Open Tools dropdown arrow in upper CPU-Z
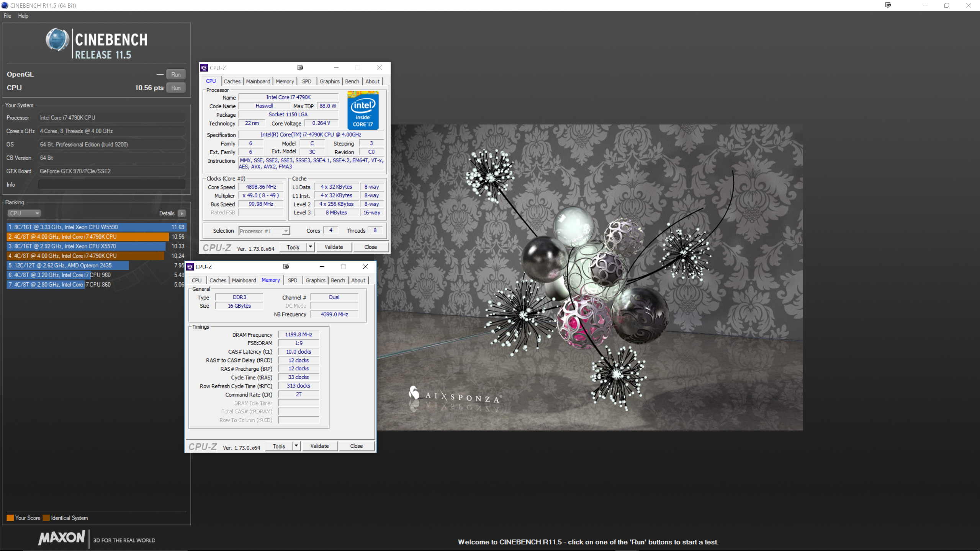The width and height of the screenshot is (980, 551). 311,247
